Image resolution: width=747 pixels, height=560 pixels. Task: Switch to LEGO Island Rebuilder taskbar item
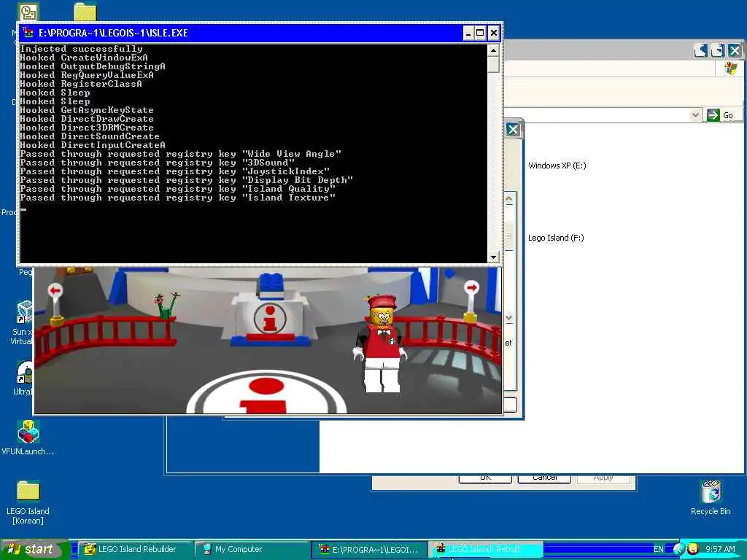click(134, 550)
